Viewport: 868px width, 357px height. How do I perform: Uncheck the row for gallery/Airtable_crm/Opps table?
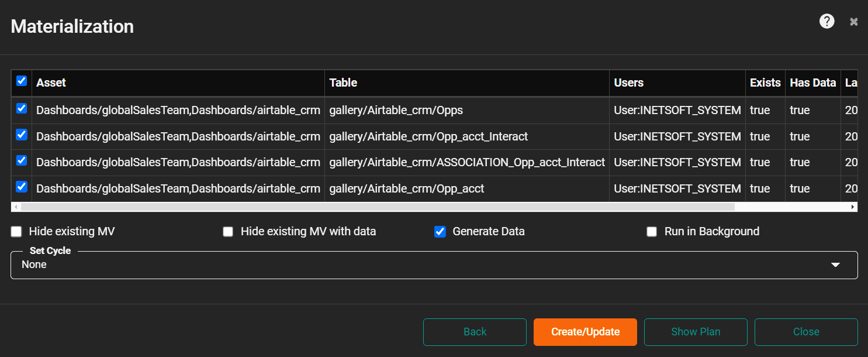[22, 109]
